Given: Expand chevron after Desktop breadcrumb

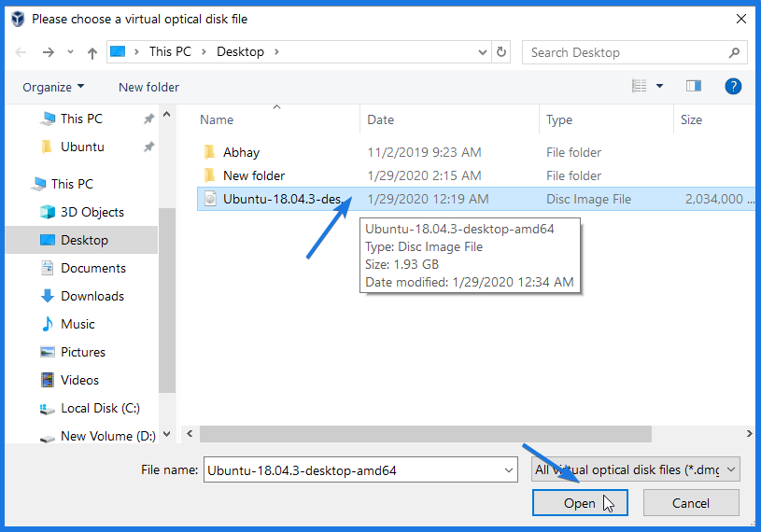Looking at the screenshot, I should pos(276,52).
